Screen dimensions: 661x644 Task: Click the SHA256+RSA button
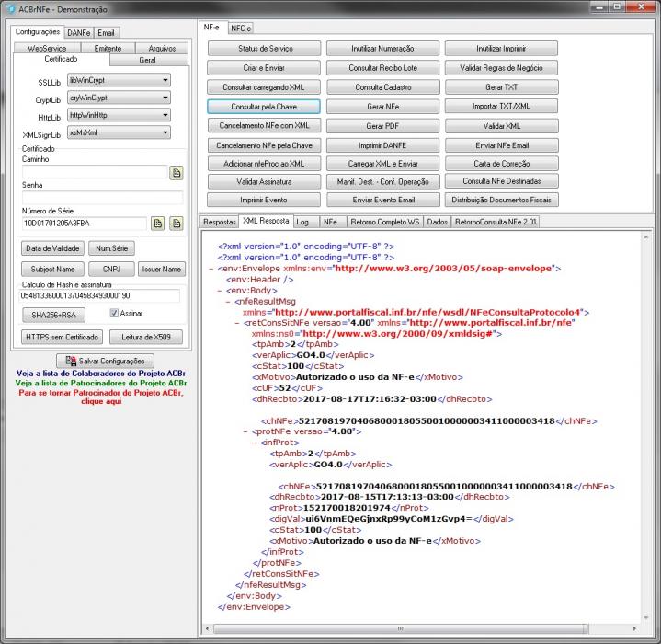click(x=53, y=315)
